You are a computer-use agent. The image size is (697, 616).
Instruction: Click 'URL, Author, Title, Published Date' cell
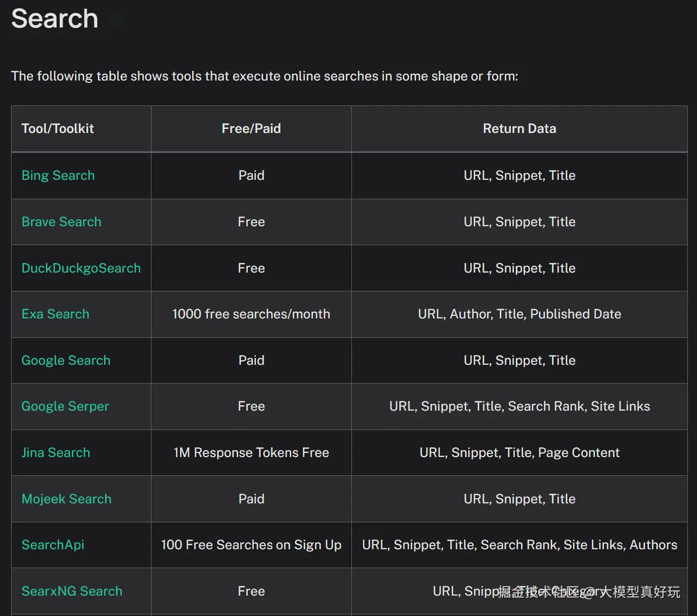pyautogui.click(x=519, y=314)
